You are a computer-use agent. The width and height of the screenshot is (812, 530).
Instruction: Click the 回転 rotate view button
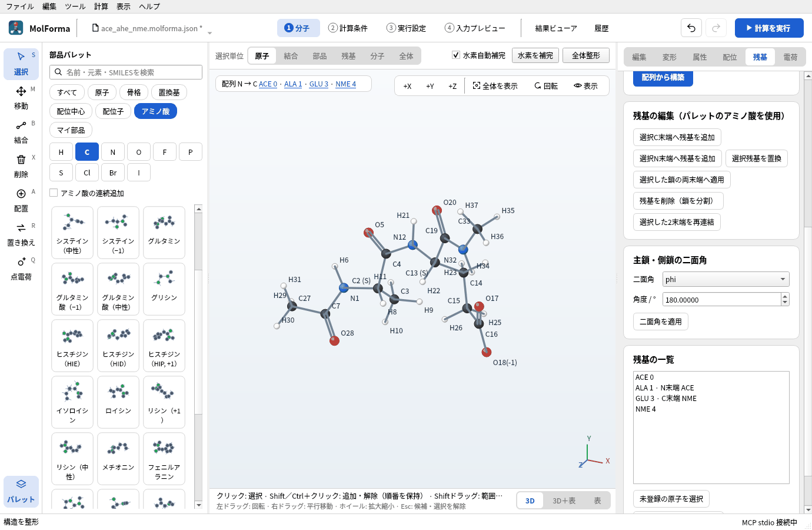pyautogui.click(x=545, y=86)
